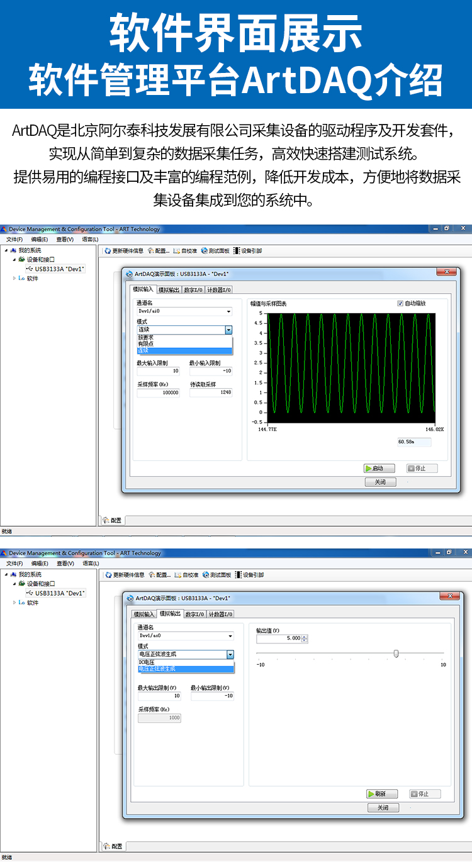The image size is (472, 868).
Task: Click the 刷新 refresh button
Action: 382,794
